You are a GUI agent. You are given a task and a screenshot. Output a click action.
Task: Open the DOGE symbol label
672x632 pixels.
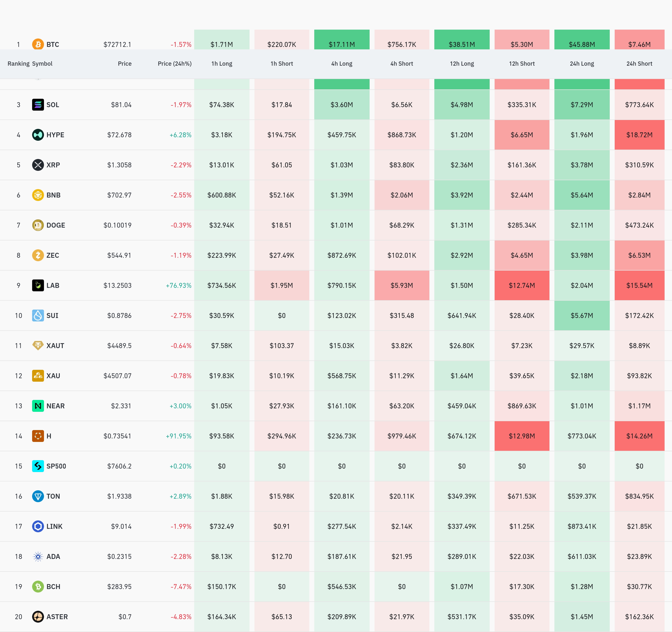click(x=56, y=225)
